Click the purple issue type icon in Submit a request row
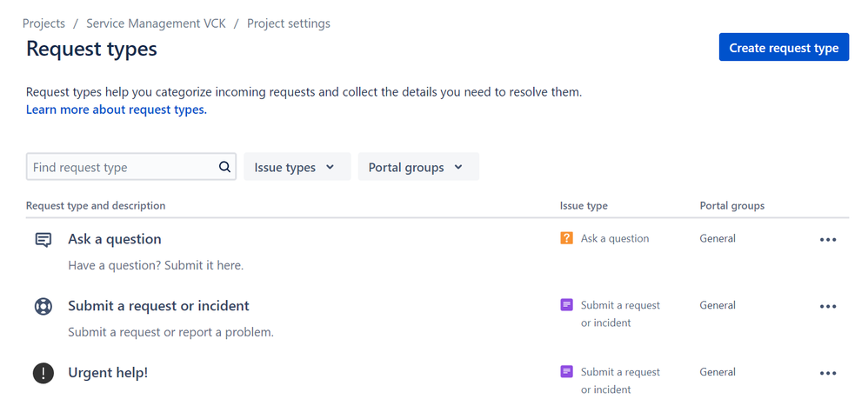 [x=566, y=305]
